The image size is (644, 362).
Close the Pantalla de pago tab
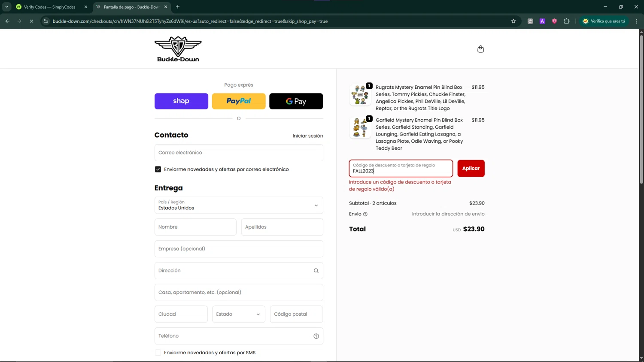pos(166,7)
